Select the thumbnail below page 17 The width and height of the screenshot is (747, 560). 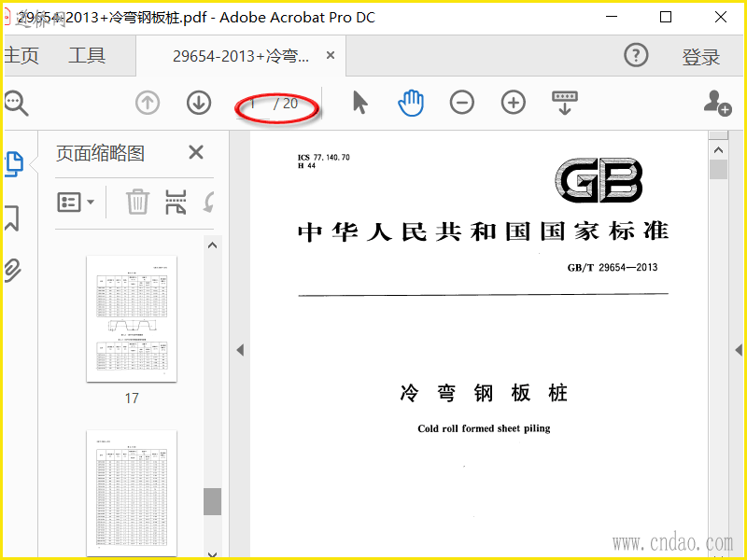click(x=132, y=493)
